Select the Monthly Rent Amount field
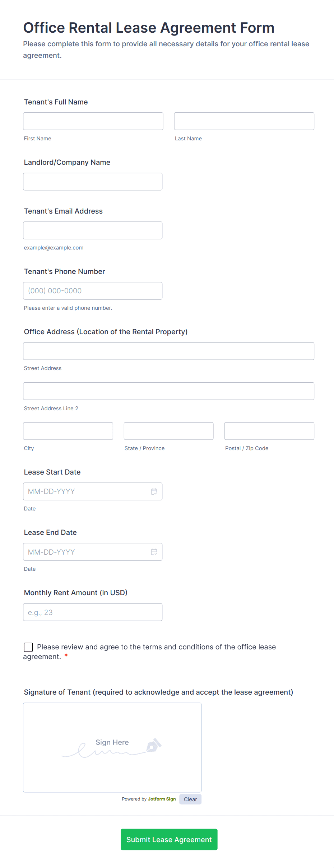 pyautogui.click(x=93, y=612)
